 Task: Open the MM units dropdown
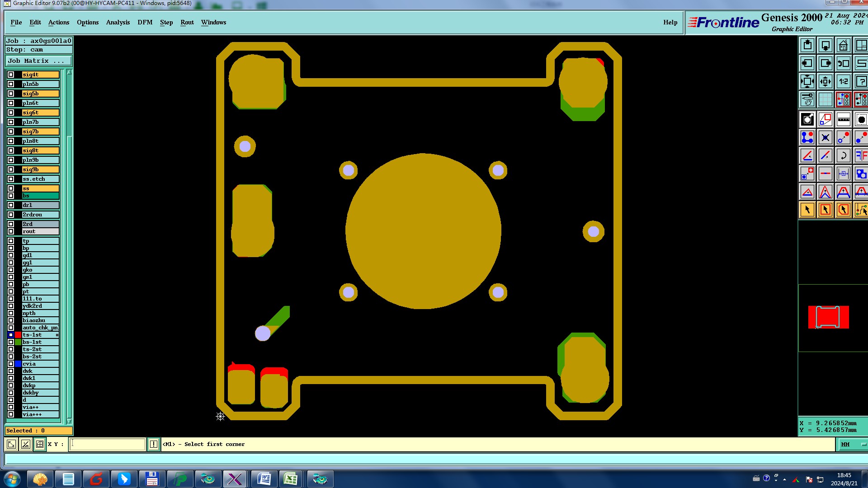pyautogui.click(x=853, y=445)
